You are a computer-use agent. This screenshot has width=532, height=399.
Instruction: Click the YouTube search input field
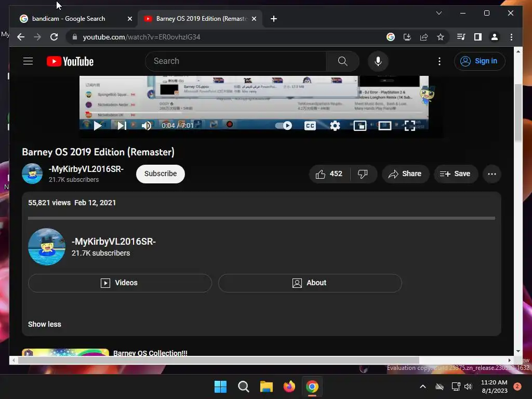point(236,61)
